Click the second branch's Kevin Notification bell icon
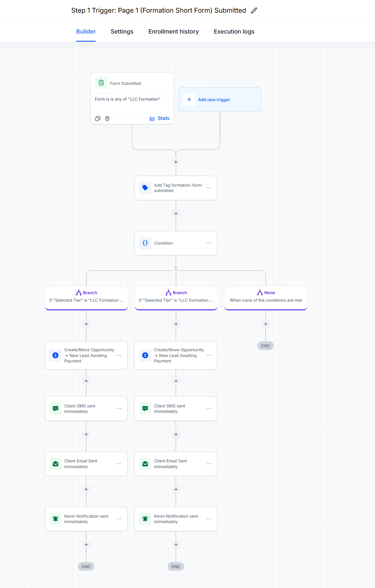375x588 pixels. (x=145, y=519)
